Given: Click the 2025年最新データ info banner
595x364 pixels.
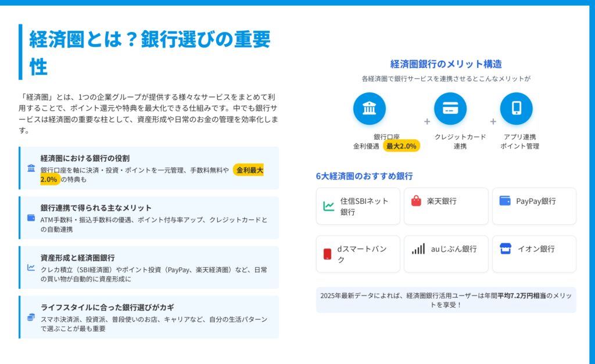Looking at the screenshot, I should click(446, 300).
